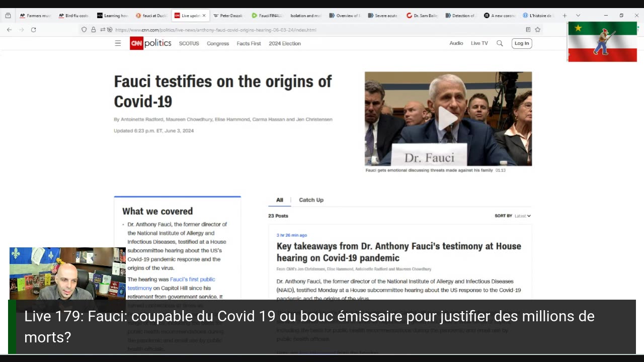Click the browser forward arrow

[21, 30]
